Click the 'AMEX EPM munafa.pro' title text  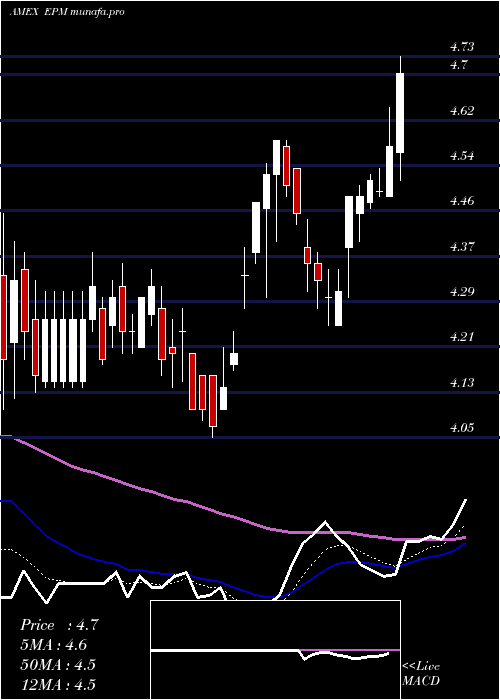67,12
